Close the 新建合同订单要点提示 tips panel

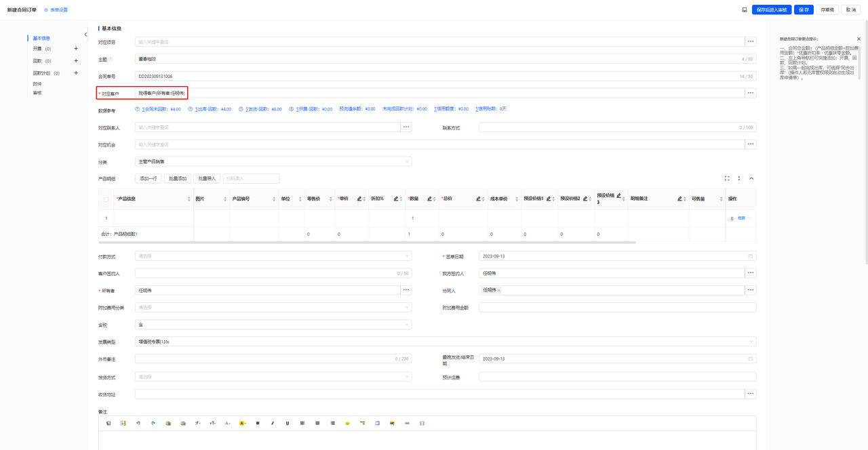point(859,39)
